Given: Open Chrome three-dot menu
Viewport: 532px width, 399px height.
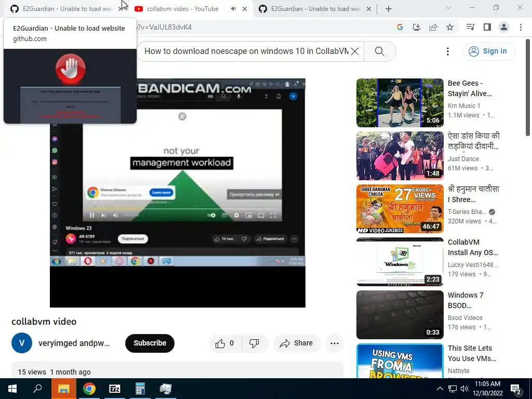Looking at the screenshot, I should pos(521,27).
